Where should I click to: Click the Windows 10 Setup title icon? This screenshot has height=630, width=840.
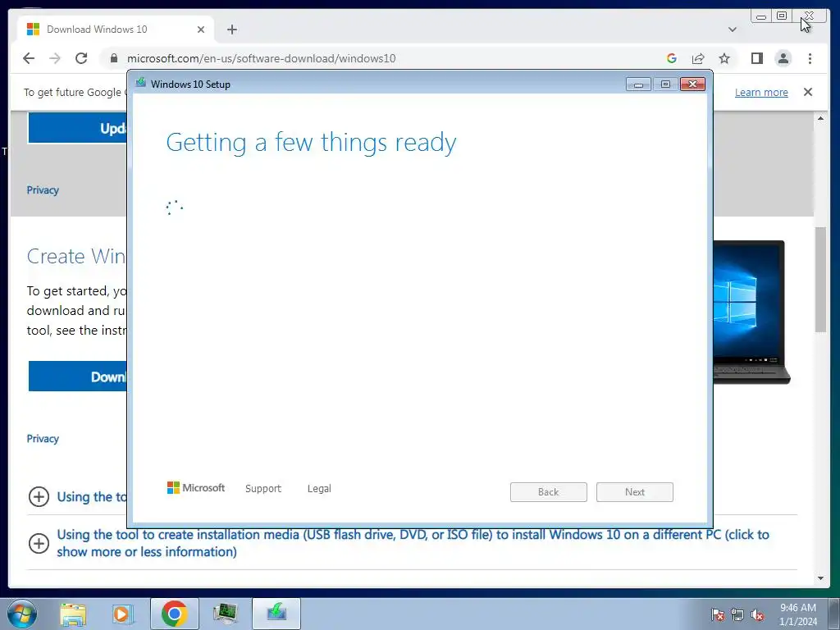[141, 83]
